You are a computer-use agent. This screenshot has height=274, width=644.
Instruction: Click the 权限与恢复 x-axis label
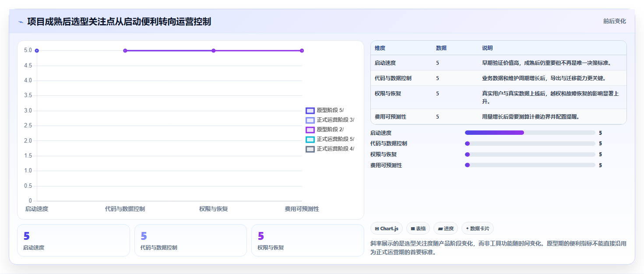(x=214, y=209)
